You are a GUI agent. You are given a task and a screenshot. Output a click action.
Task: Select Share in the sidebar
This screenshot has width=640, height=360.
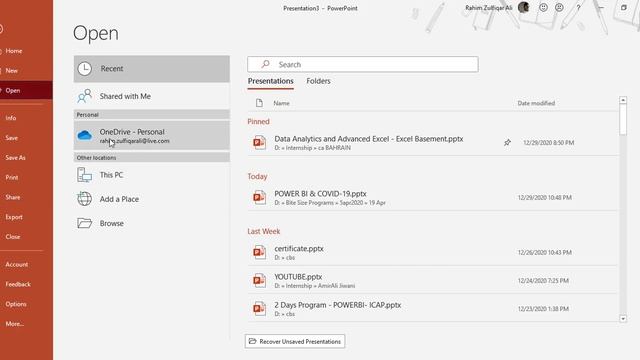pos(13,197)
